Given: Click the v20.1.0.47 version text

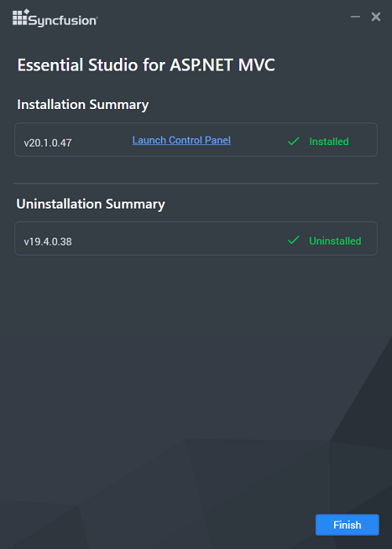Looking at the screenshot, I should click(48, 143).
